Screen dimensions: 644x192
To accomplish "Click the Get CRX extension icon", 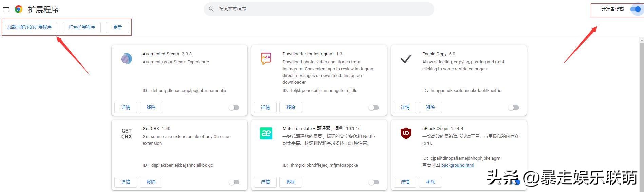I will tap(126, 134).
